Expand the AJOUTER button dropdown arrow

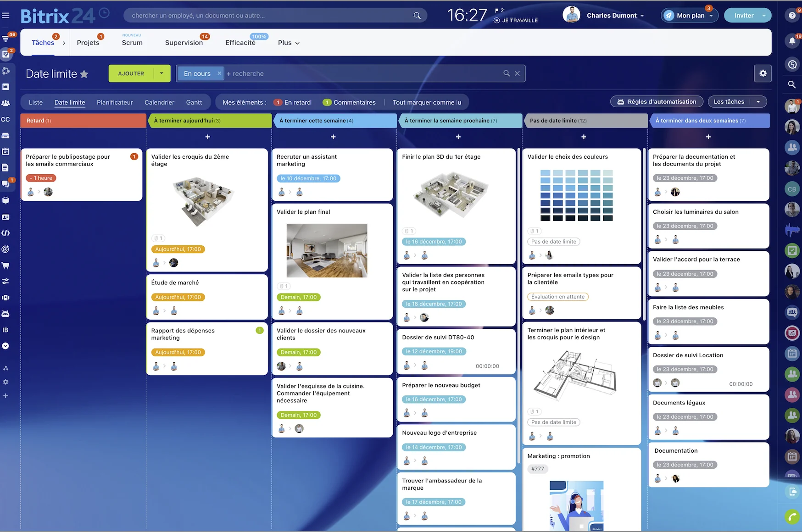click(x=162, y=73)
